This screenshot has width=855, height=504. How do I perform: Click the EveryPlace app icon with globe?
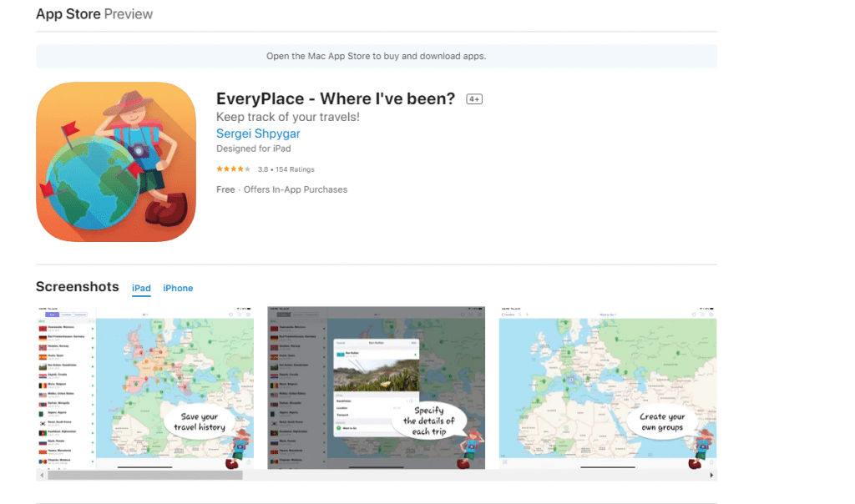click(116, 162)
